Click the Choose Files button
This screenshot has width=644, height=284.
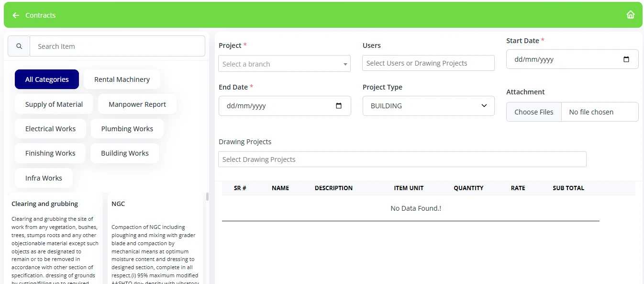point(533,112)
